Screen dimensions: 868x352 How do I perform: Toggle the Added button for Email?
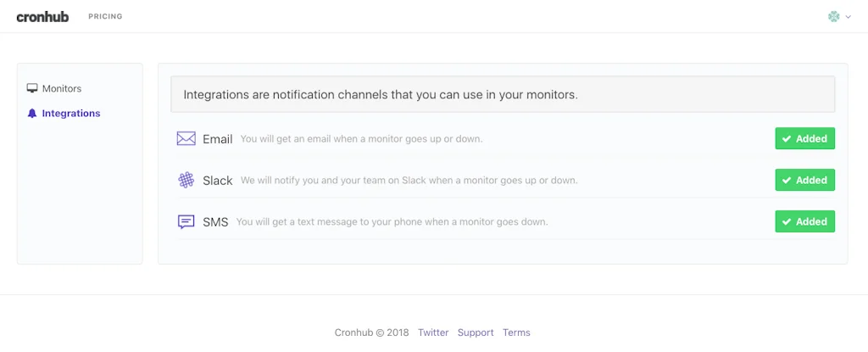click(804, 138)
